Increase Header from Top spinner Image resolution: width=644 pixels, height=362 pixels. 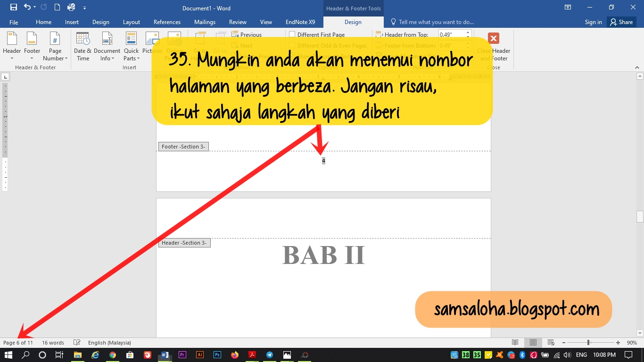(x=468, y=33)
